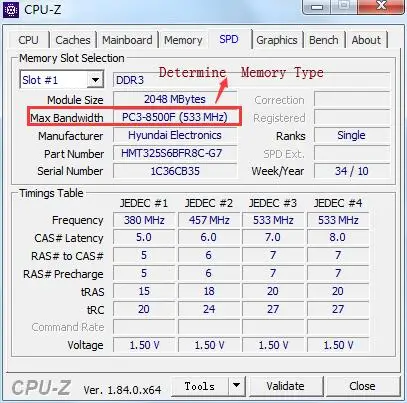The height and width of the screenshot is (403, 407).
Task: Click the 2048 MBytes module size value
Action: click(x=175, y=99)
